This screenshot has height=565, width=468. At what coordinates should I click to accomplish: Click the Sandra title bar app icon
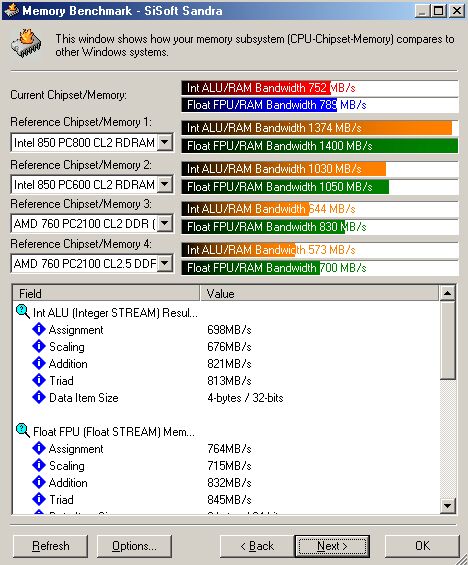[11, 10]
